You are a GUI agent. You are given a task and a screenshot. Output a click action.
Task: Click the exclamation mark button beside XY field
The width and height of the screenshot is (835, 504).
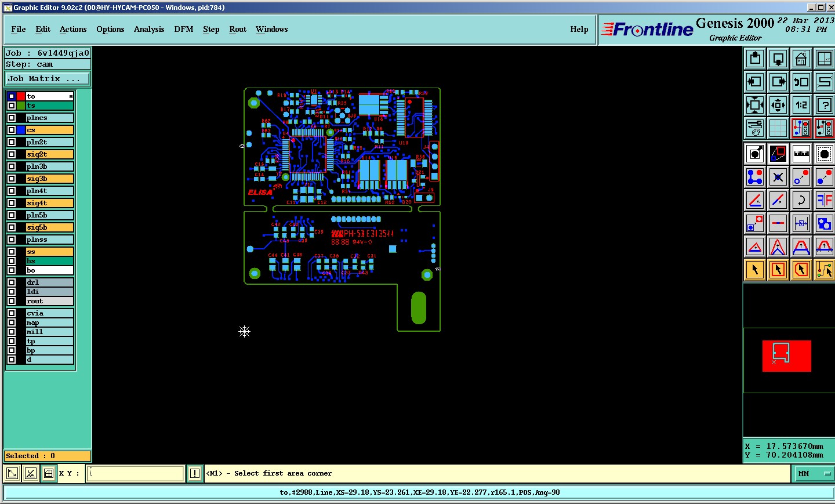coord(195,473)
